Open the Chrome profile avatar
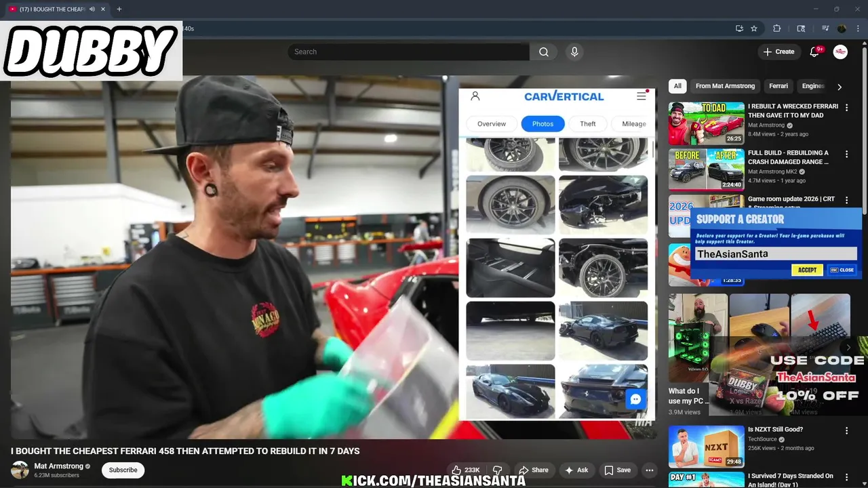 pyautogui.click(x=842, y=28)
